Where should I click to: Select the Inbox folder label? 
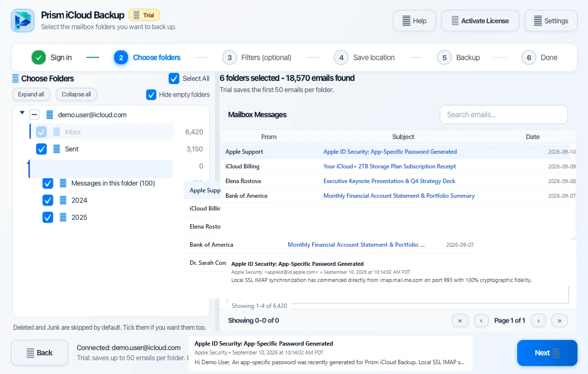(x=73, y=132)
